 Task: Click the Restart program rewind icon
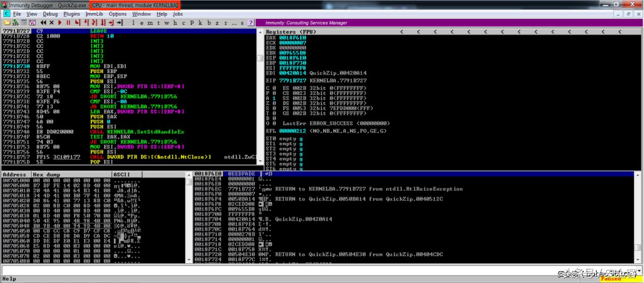(x=44, y=23)
